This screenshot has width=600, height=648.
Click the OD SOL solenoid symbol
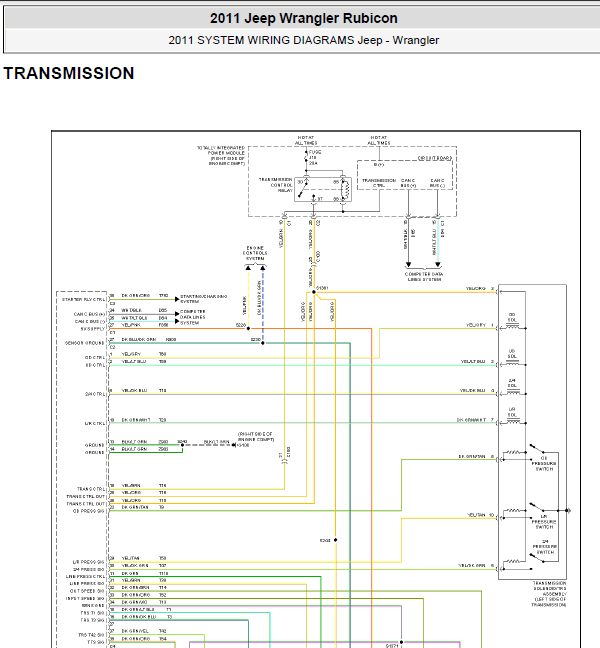point(513,327)
